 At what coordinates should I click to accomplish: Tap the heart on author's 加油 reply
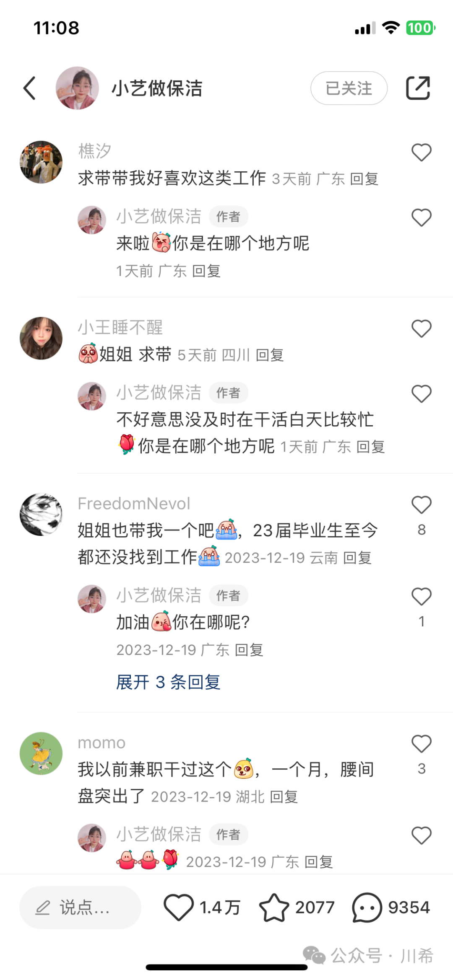point(422,597)
